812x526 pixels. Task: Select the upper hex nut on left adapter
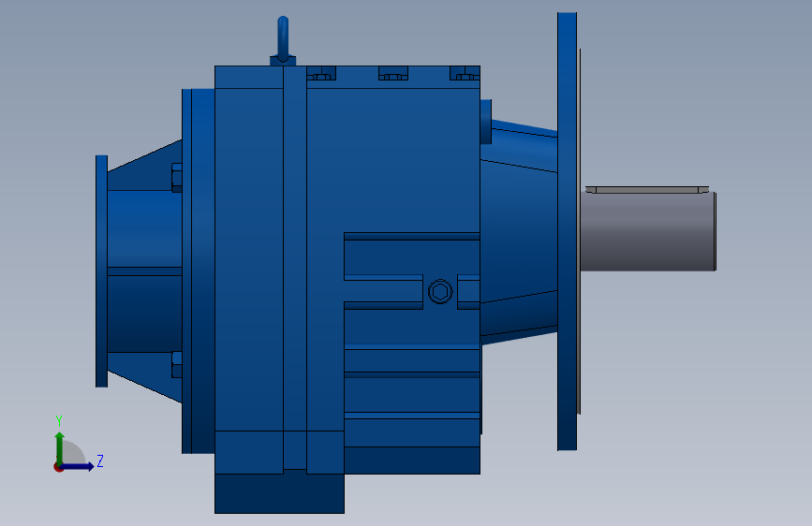[x=177, y=178]
